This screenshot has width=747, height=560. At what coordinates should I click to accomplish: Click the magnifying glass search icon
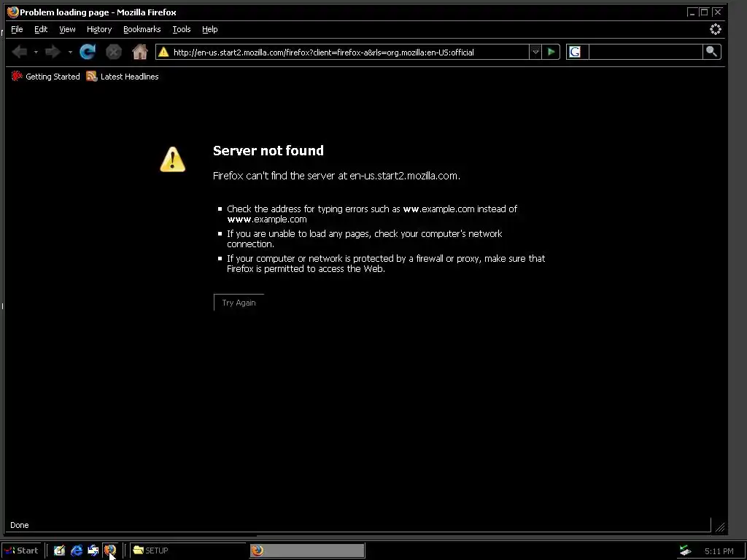point(712,52)
